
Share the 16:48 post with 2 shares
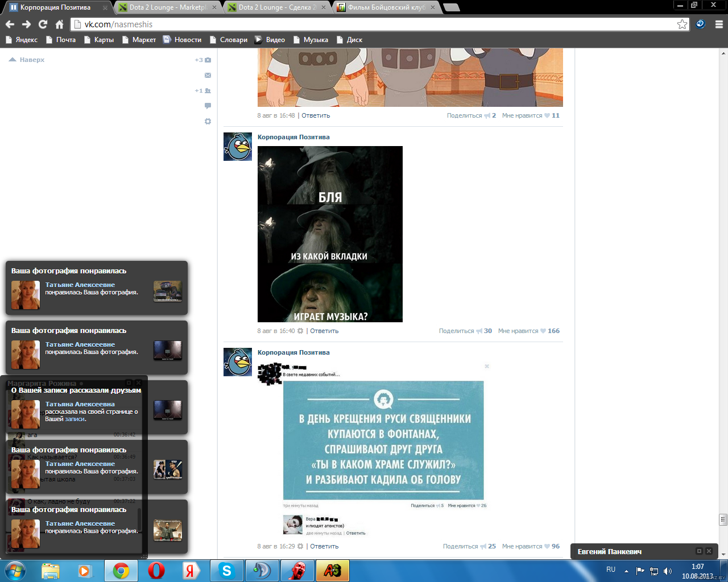471,115
